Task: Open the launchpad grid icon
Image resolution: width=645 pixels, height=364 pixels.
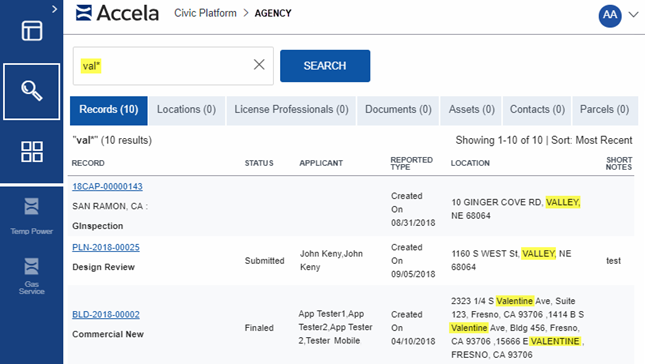Action: coord(32,152)
